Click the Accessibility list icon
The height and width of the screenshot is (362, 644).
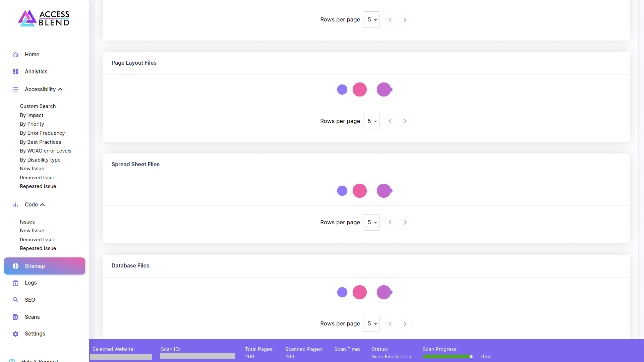coord(15,89)
